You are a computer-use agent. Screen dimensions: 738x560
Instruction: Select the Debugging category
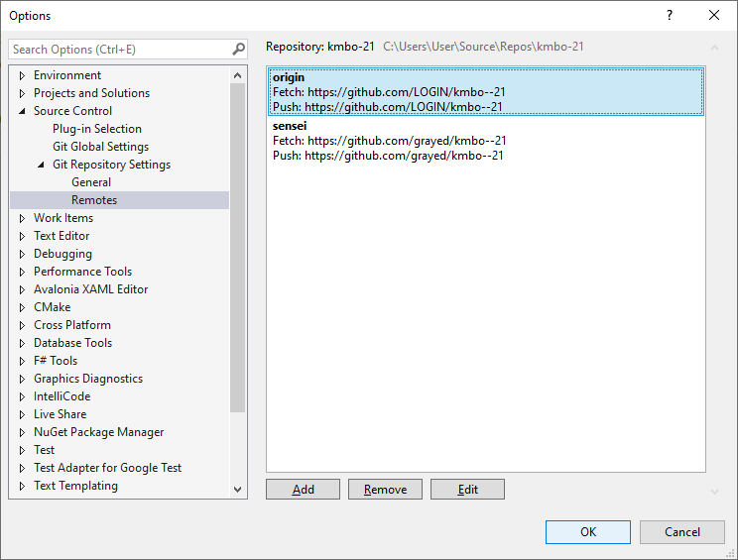point(62,254)
